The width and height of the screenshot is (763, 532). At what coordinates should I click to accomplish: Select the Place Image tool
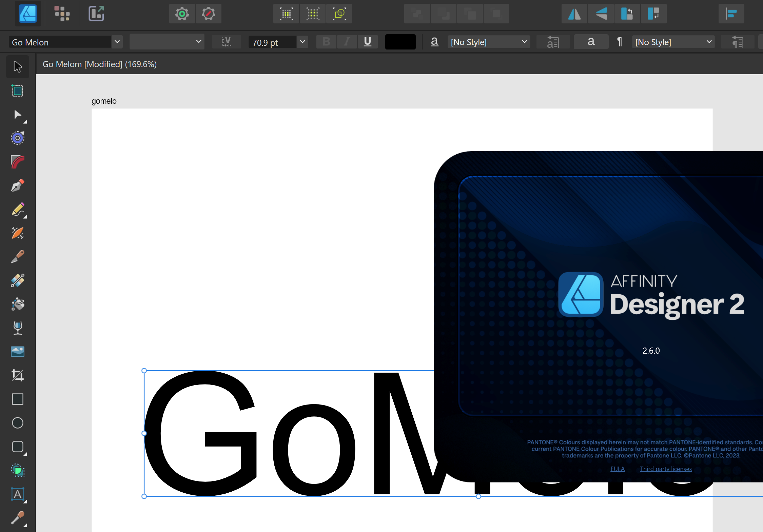pyautogui.click(x=18, y=352)
